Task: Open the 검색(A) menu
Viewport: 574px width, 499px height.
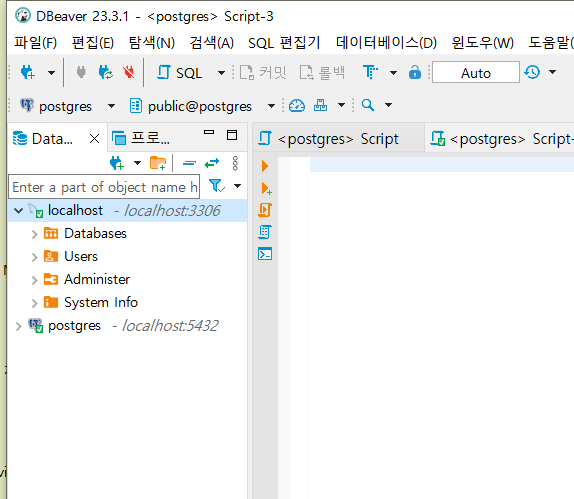Action: click(x=212, y=43)
